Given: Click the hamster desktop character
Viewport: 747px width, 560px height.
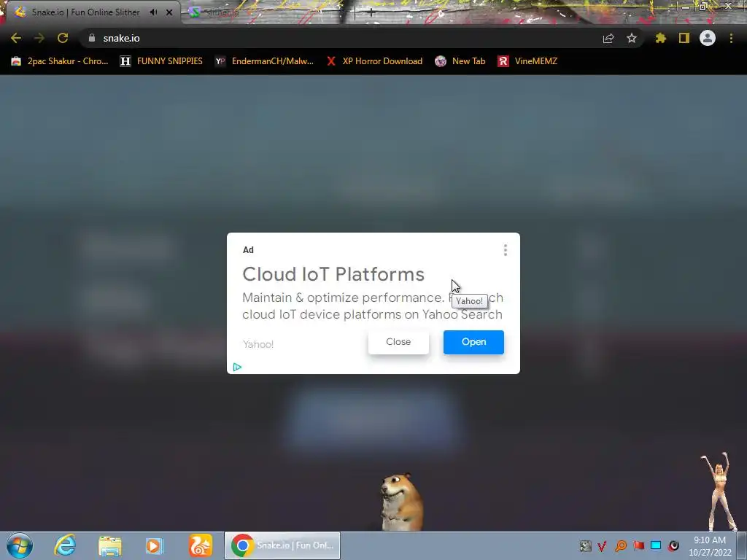Looking at the screenshot, I should (x=402, y=502).
